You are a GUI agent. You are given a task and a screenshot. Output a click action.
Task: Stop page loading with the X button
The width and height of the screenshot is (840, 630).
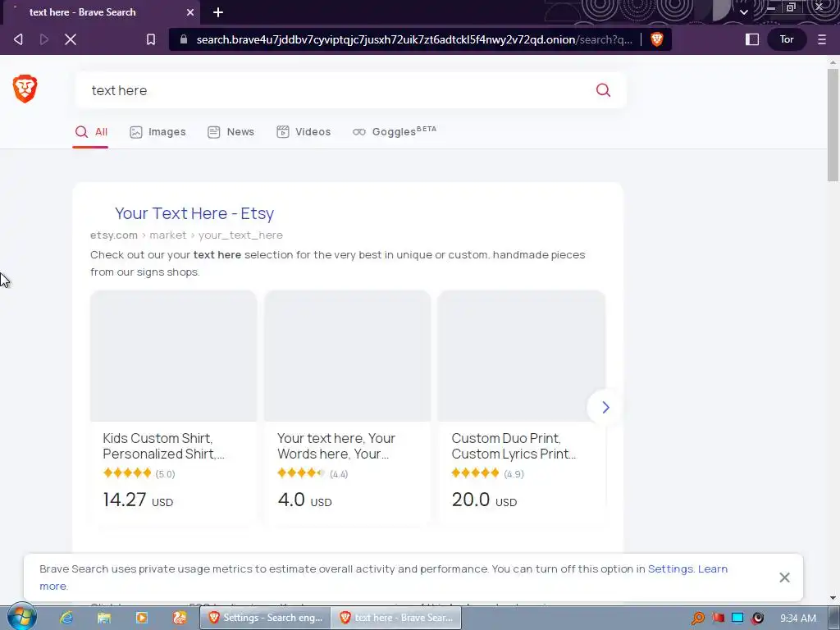point(71,39)
